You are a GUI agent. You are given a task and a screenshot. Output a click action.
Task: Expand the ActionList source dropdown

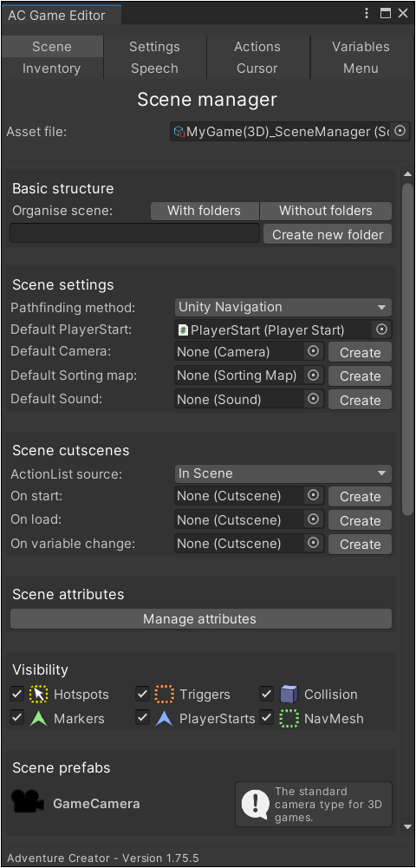click(283, 473)
